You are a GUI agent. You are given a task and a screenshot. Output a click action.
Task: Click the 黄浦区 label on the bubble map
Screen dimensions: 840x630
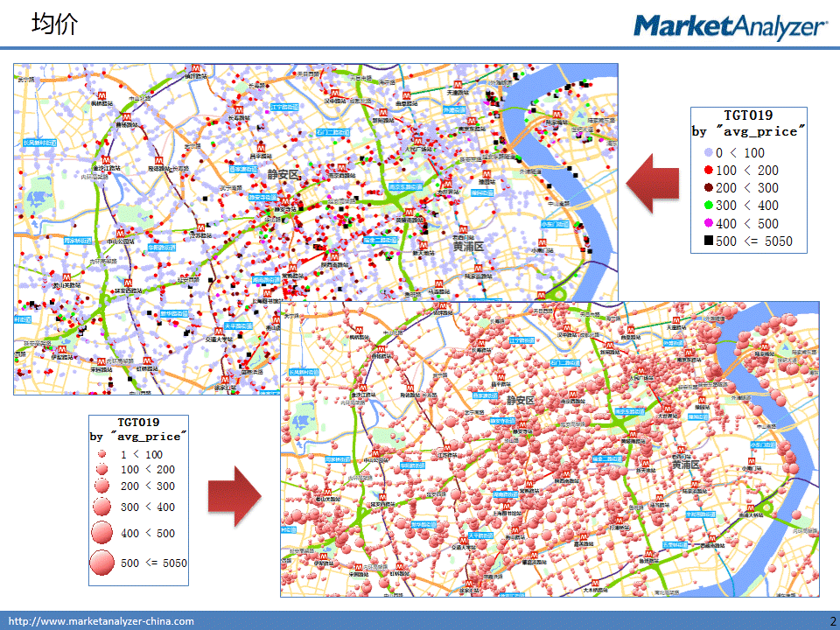[x=686, y=465]
